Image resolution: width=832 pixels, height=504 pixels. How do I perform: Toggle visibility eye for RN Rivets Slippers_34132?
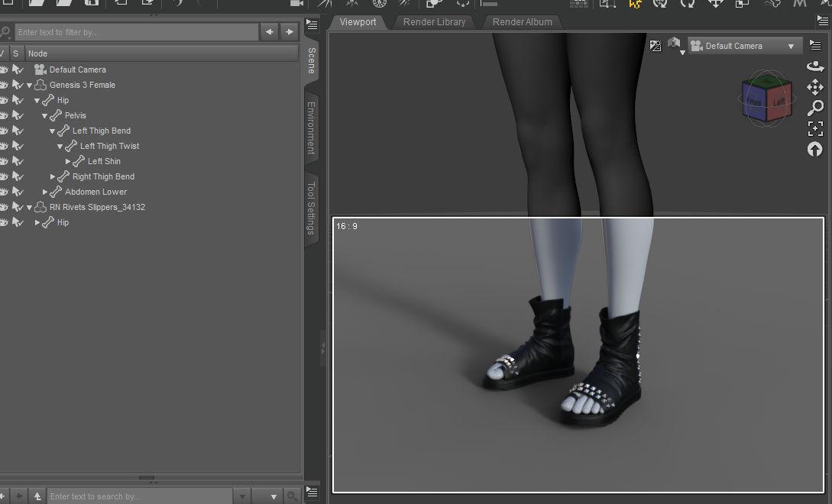4,207
